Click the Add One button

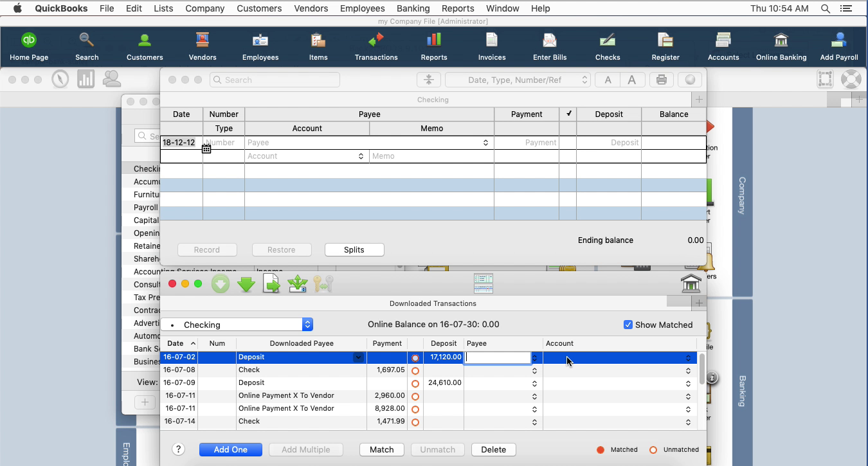pyautogui.click(x=231, y=449)
